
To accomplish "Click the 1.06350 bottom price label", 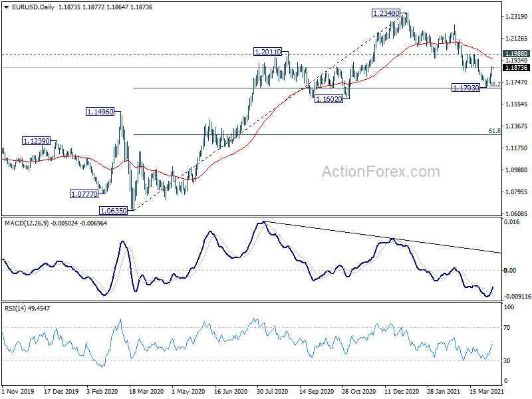I will pos(113,211).
